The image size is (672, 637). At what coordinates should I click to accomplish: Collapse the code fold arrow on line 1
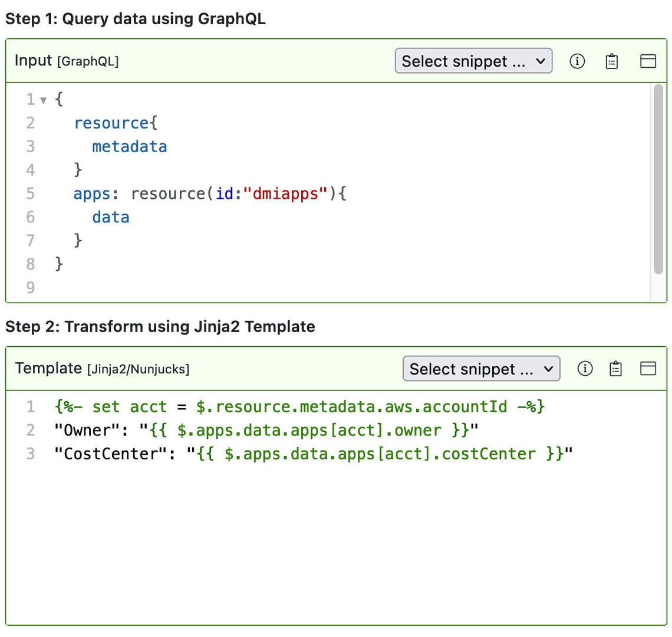coord(43,100)
